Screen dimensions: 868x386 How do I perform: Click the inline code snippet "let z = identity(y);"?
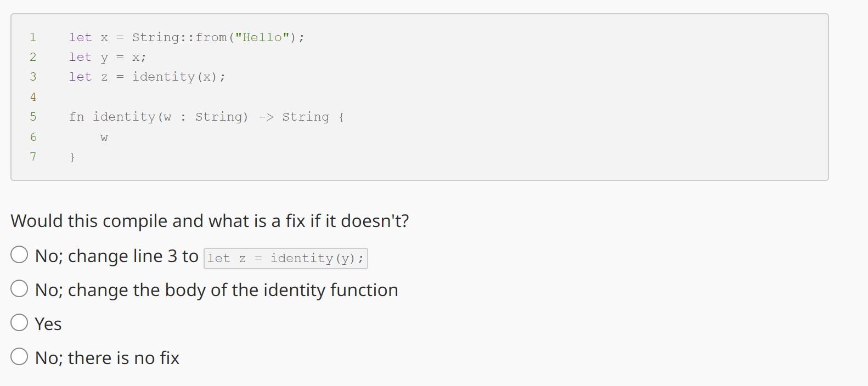[285, 258]
